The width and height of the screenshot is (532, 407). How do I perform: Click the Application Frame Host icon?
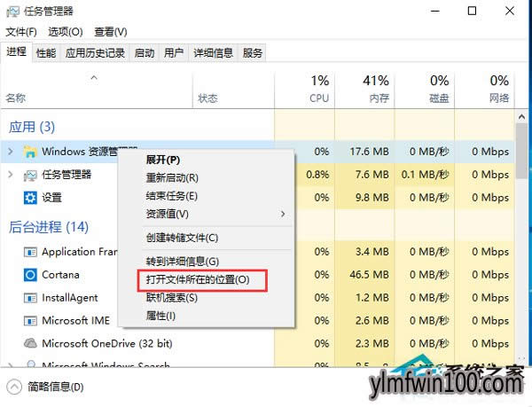[x=30, y=252]
